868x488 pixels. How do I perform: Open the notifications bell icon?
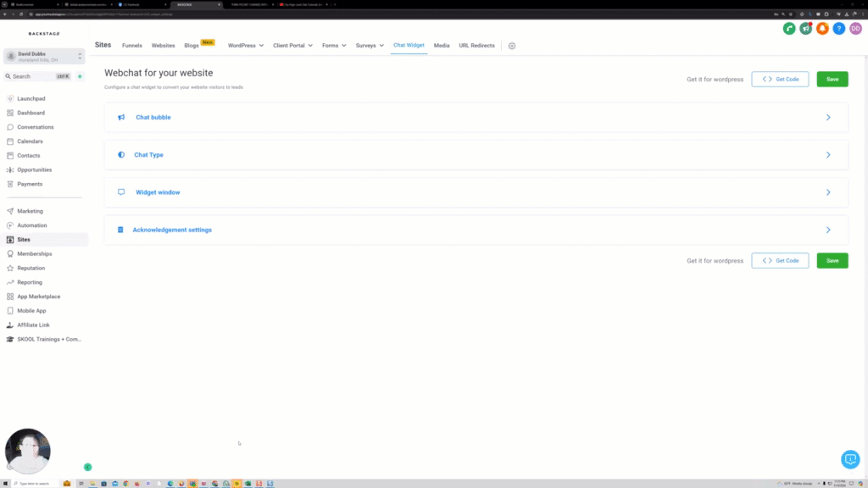coord(821,28)
